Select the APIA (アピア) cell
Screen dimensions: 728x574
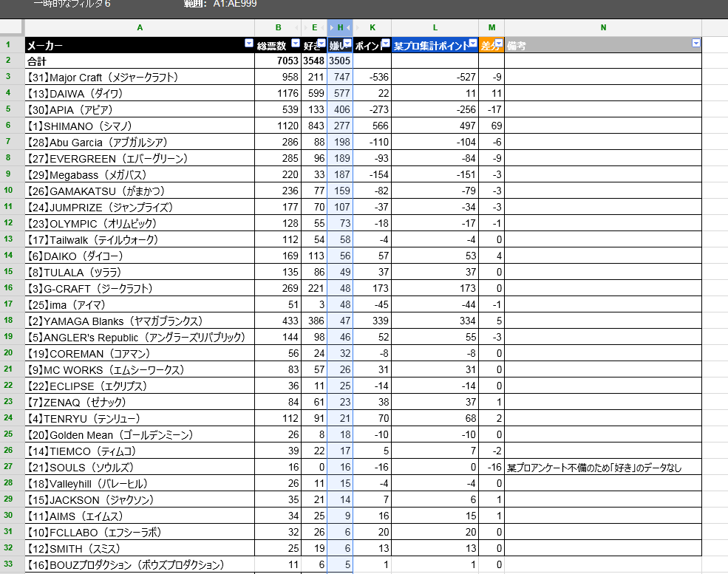tap(140, 109)
